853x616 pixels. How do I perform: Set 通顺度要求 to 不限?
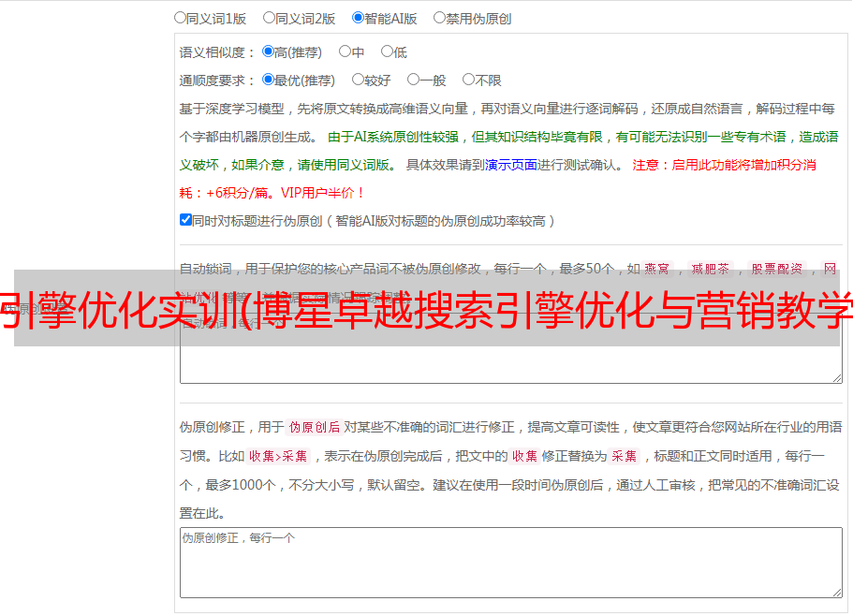(x=468, y=80)
